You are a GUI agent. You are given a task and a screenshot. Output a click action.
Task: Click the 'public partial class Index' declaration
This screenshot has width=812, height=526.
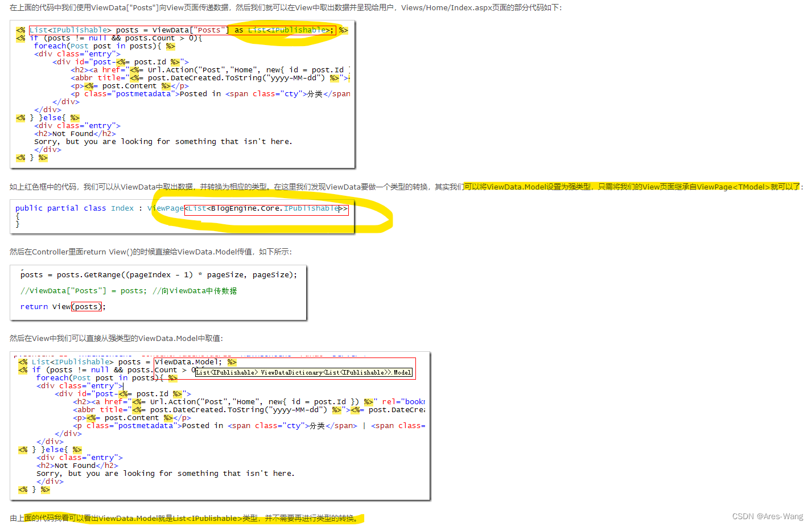tap(74, 208)
